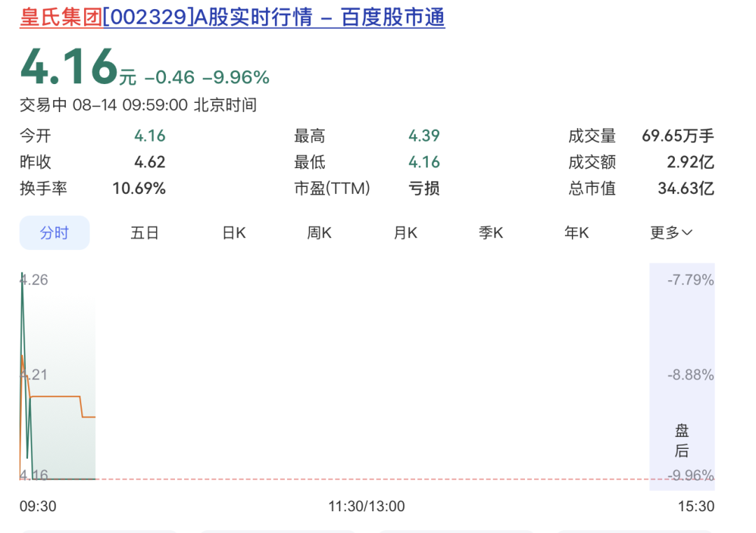This screenshot has height=533, width=756.
Task: Click the 昨收 value 4.62
Action: [x=150, y=162]
